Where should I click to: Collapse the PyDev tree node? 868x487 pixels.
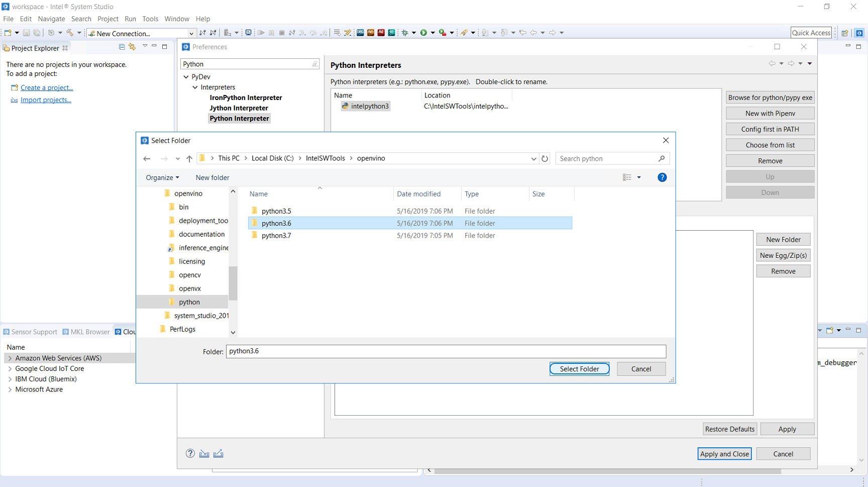186,77
